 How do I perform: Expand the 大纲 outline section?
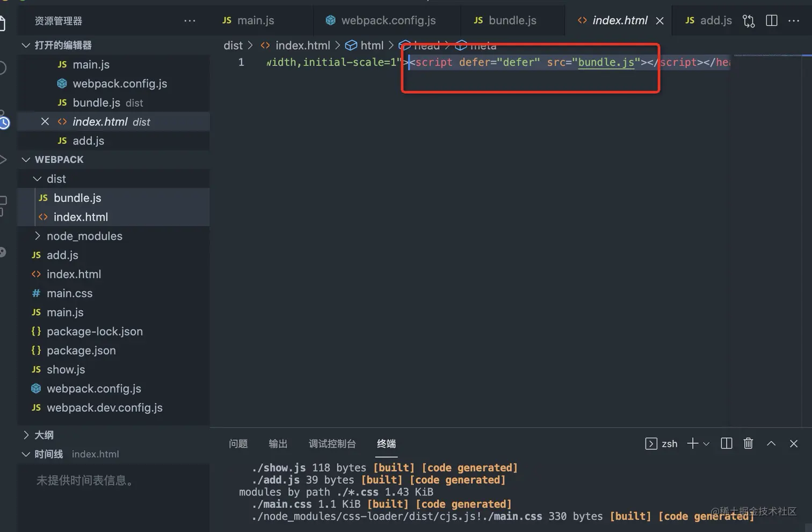pos(26,435)
